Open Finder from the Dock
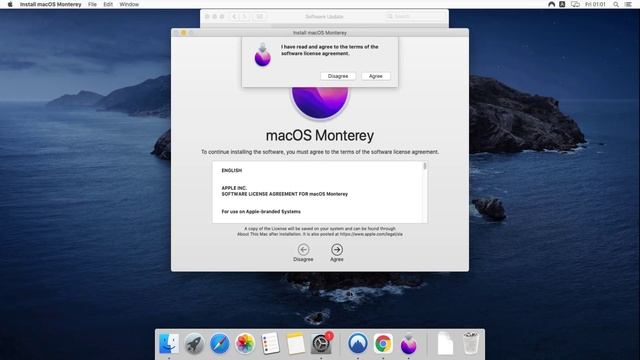 169,343
